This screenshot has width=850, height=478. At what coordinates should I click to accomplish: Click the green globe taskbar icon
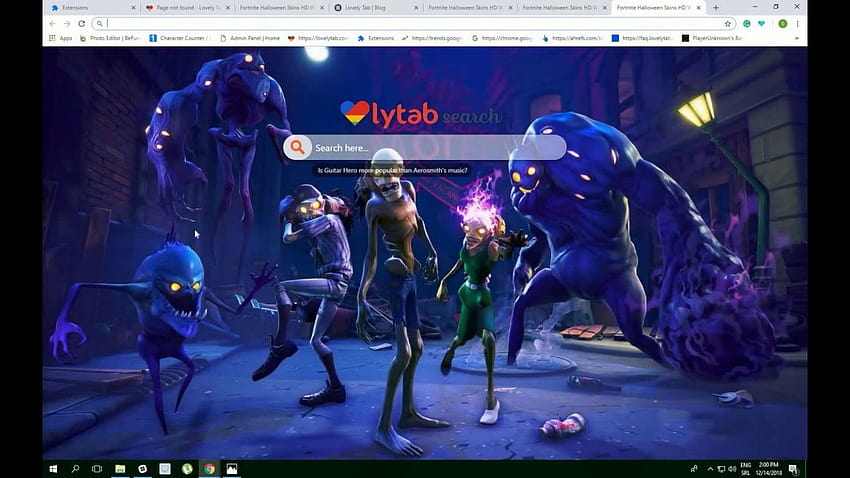[187, 469]
